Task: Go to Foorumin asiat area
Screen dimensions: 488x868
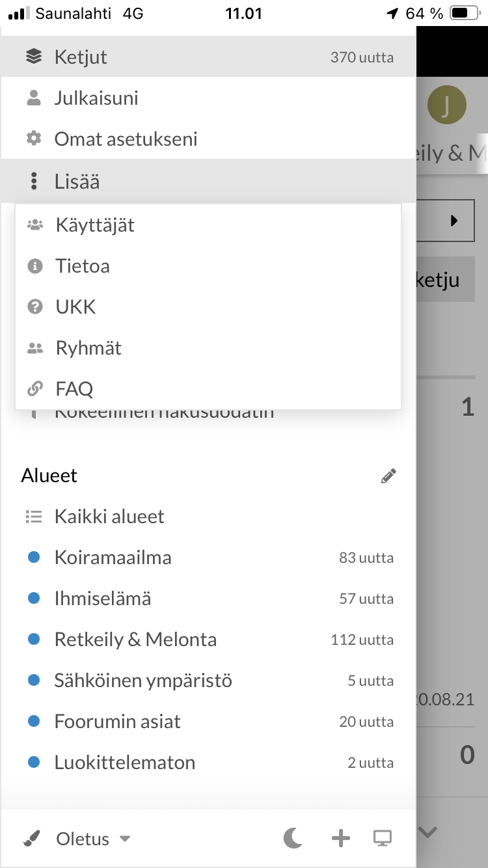Action: pyautogui.click(x=117, y=722)
